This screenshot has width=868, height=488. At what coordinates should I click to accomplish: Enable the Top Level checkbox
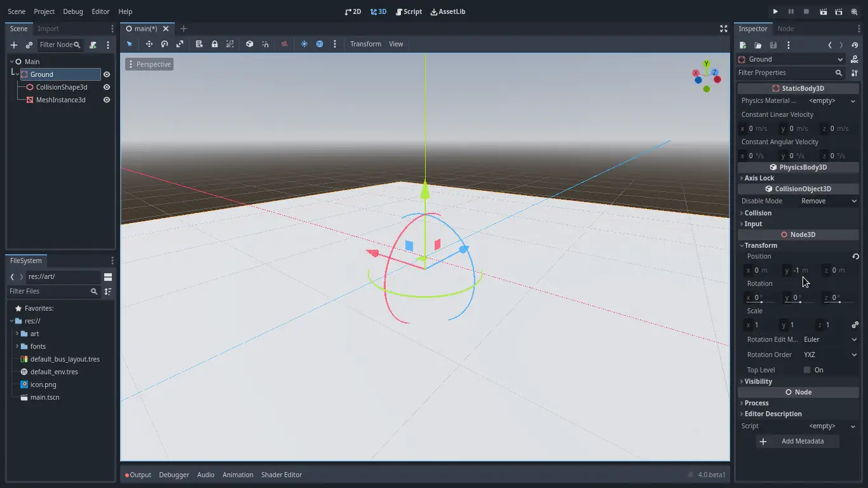[807, 370]
